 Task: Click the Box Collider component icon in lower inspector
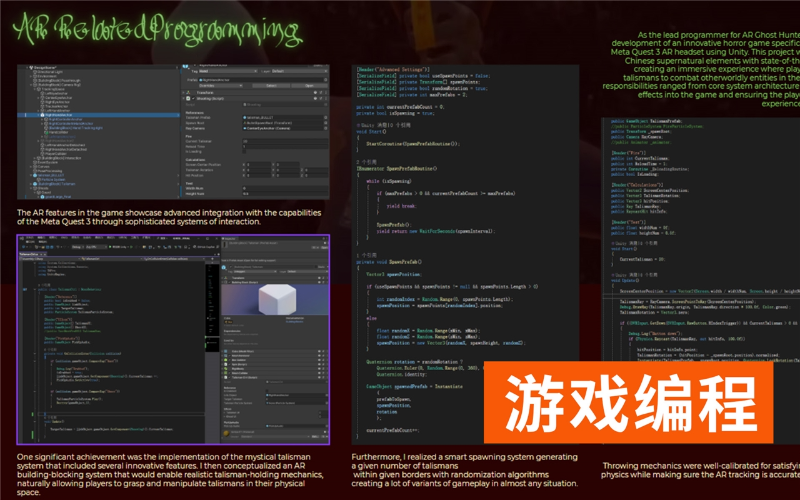pos(226,360)
